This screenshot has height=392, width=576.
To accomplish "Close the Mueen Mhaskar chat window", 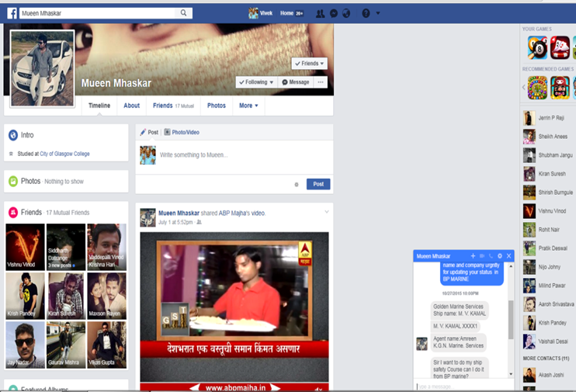I will tap(508, 255).
